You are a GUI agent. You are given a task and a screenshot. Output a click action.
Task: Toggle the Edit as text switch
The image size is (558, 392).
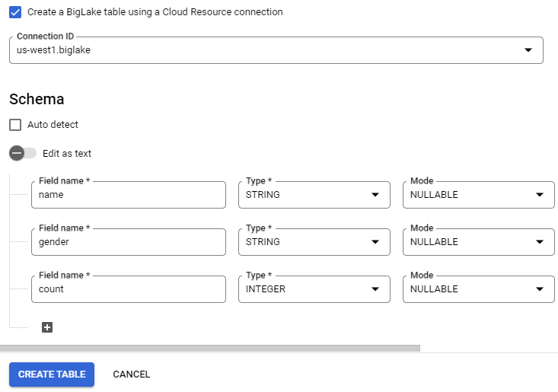tap(22, 153)
